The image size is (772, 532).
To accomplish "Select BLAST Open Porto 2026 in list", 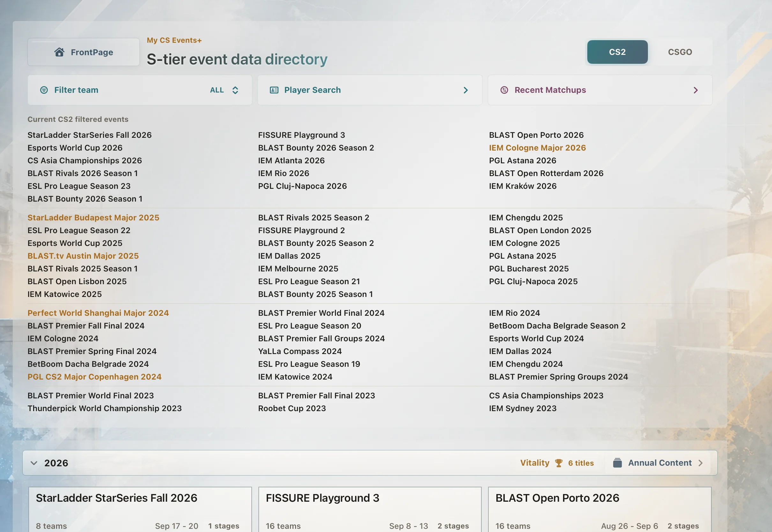I will tap(536, 135).
